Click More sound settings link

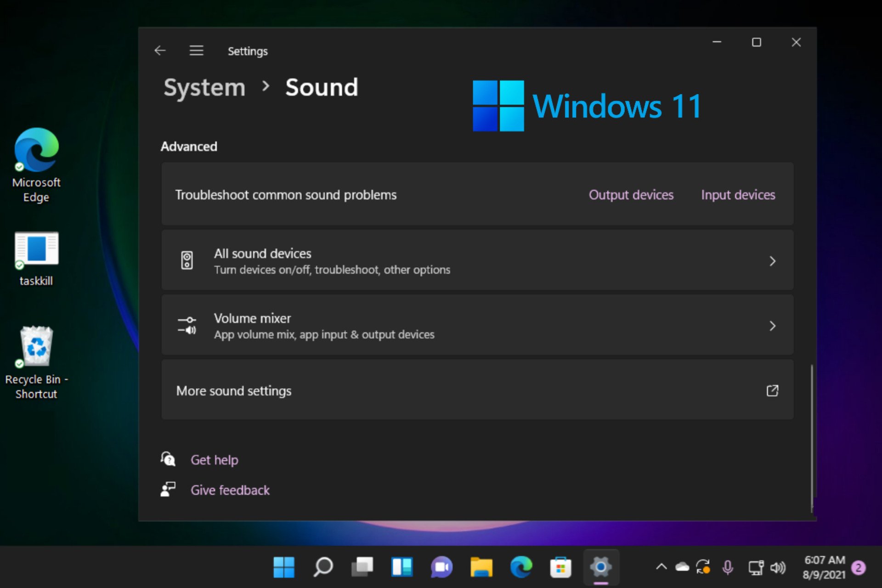coord(477,390)
